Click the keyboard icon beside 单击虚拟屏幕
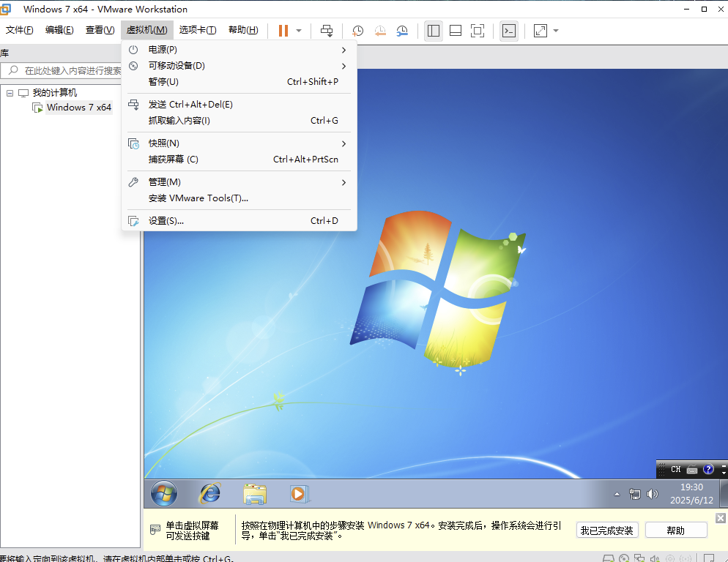Screen dimensions: 728x562 tap(155, 530)
